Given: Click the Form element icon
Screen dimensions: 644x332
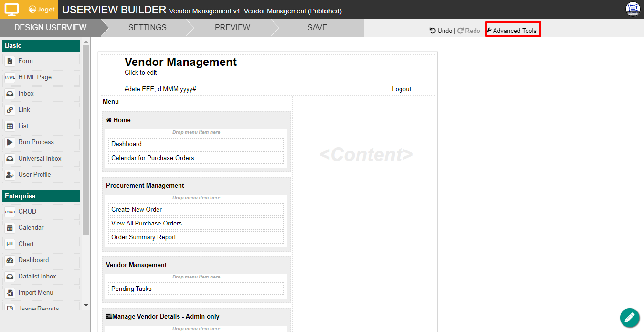Looking at the screenshot, I should [10, 61].
